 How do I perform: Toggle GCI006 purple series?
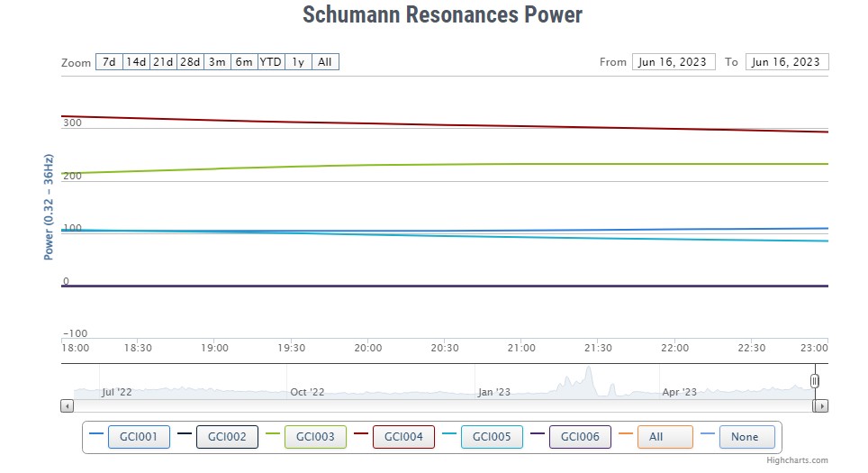pyautogui.click(x=580, y=437)
